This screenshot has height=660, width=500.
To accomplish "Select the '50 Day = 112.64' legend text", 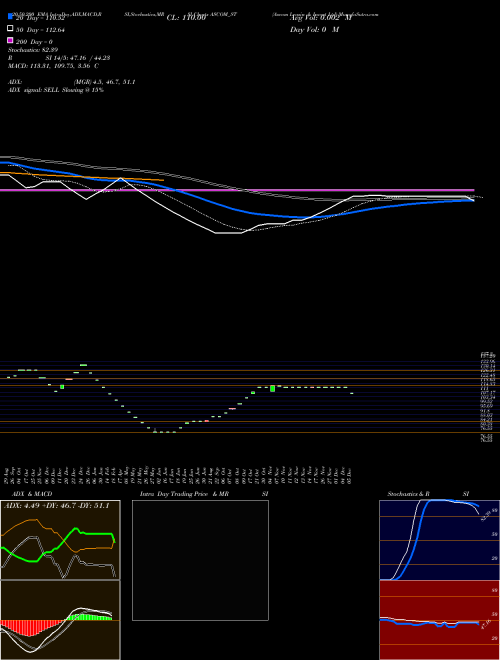I will 40,30.
